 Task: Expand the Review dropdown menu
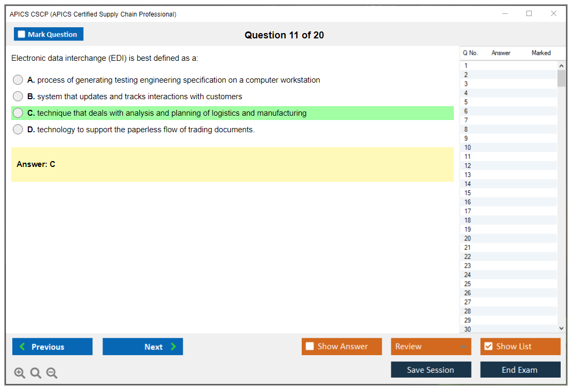tap(430, 347)
